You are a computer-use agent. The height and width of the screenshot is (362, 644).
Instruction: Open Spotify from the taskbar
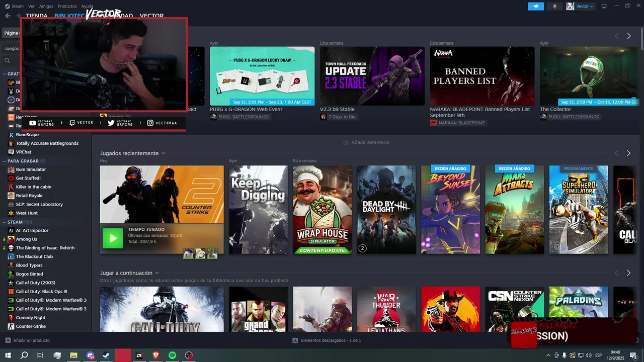[172, 355]
